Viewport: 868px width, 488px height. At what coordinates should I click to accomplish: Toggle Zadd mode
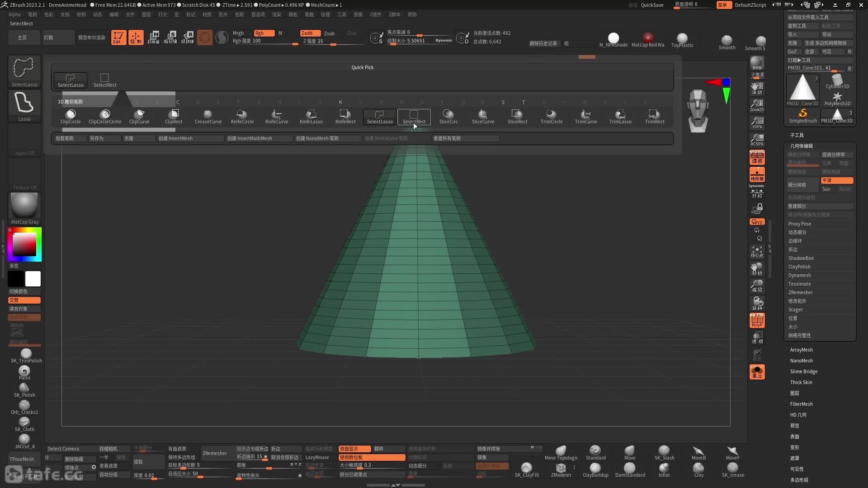[310, 33]
